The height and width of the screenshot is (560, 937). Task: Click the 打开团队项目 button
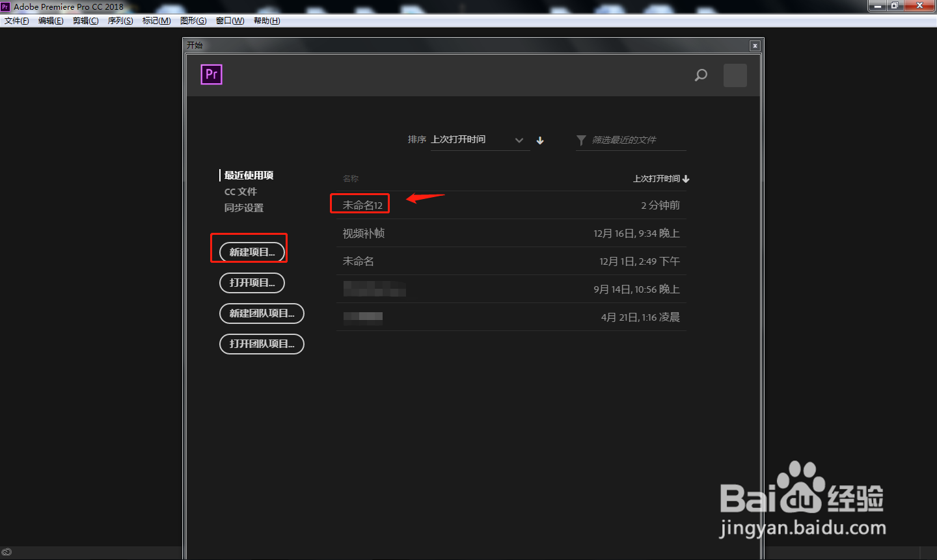pyautogui.click(x=262, y=343)
